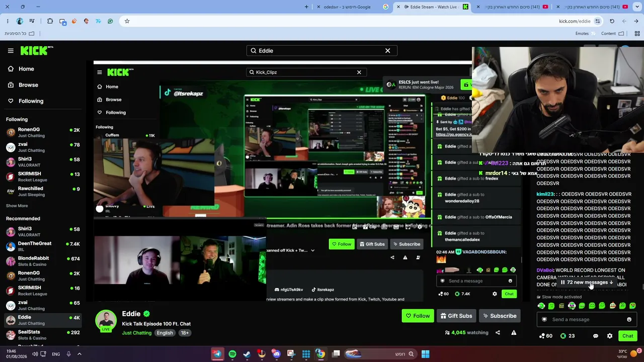The width and height of the screenshot is (644, 362).
Task: Collapse Kick's main sidebar with the hamburger icon
Action: [x=11, y=51]
